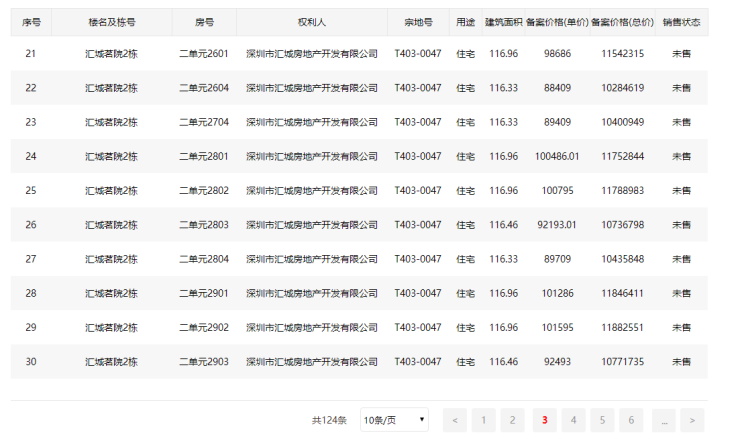This screenshot has height=439, width=740.
Task: Click the ellipsis more pages button
Action: tap(664, 420)
